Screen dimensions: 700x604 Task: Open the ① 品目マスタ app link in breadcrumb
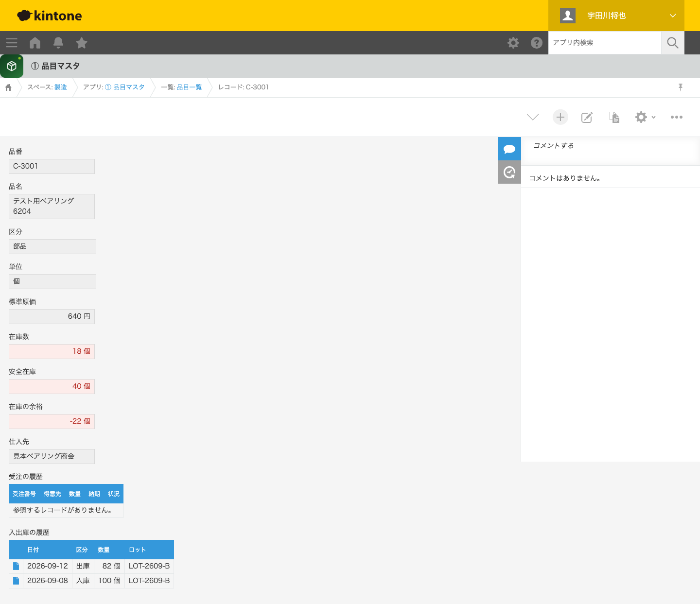click(124, 87)
